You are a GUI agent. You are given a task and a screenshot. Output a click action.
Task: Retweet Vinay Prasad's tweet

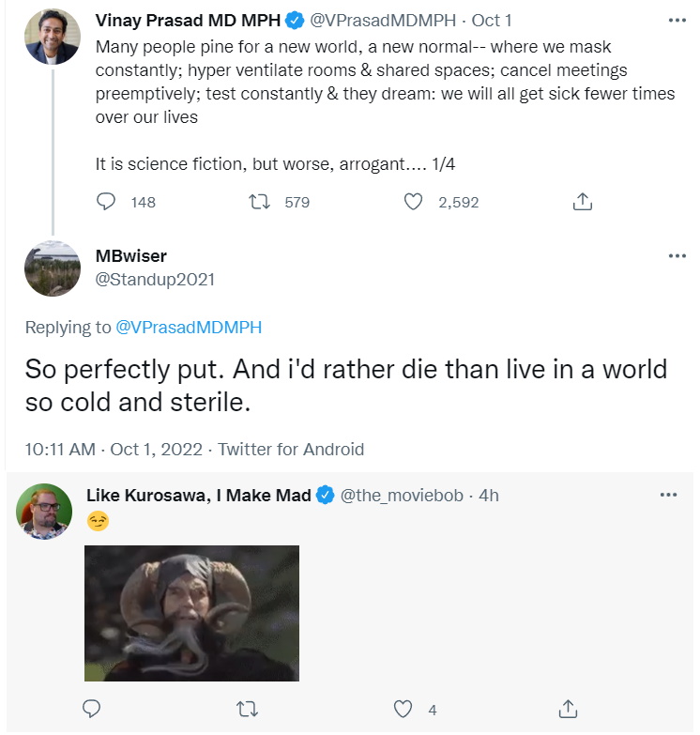pos(259,202)
